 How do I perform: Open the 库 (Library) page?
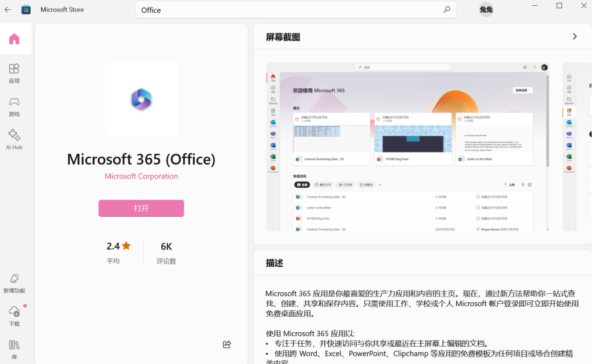14,350
